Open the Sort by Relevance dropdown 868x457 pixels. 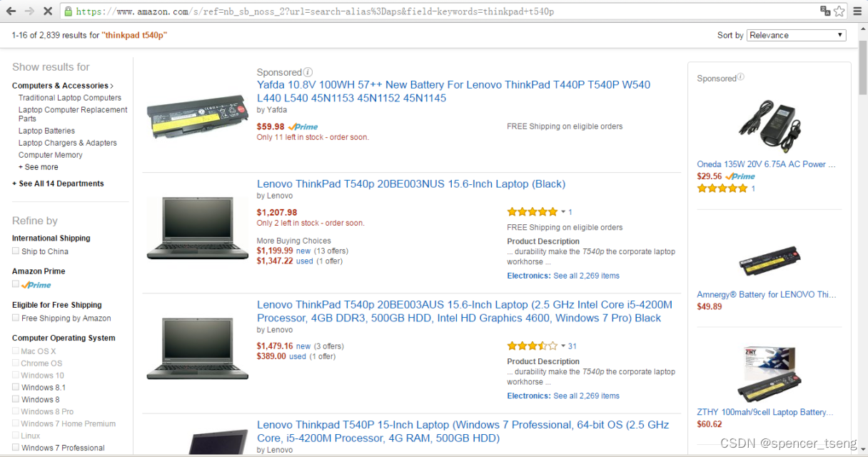[x=796, y=35]
